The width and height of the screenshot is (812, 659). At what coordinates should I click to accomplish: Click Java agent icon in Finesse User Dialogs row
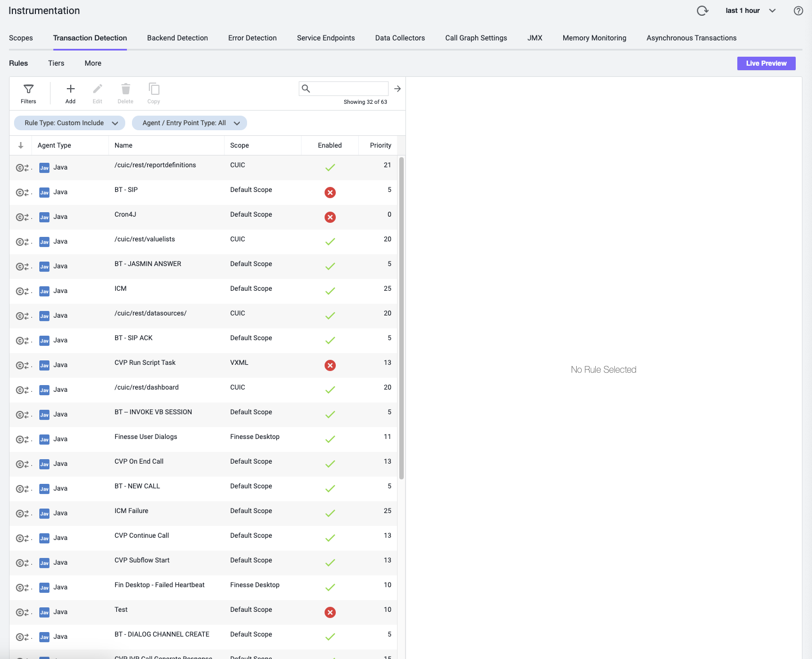(44, 440)
